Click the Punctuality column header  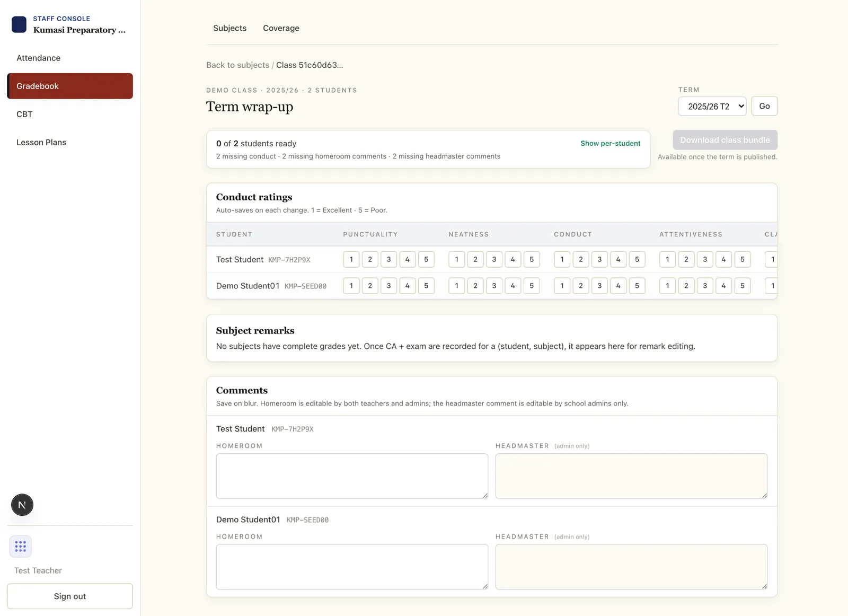click(x=370, y=234)
